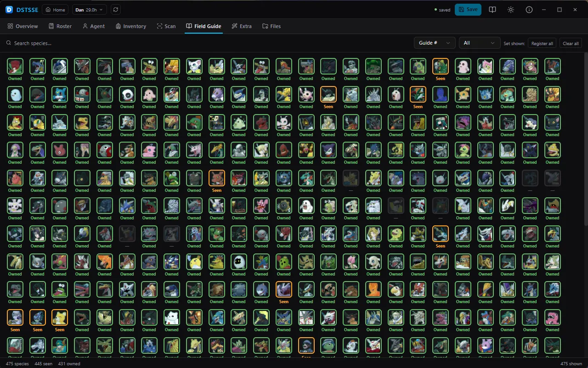Screen dimensions: 588x368
Task: Switch to the Roster tab
Action: pyautogui.click(x=60, y=26)
